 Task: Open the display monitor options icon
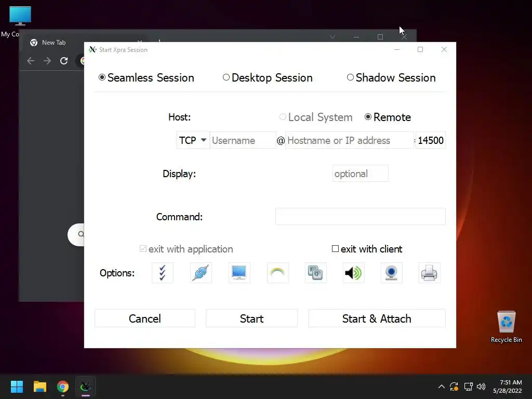coord(239,273)
